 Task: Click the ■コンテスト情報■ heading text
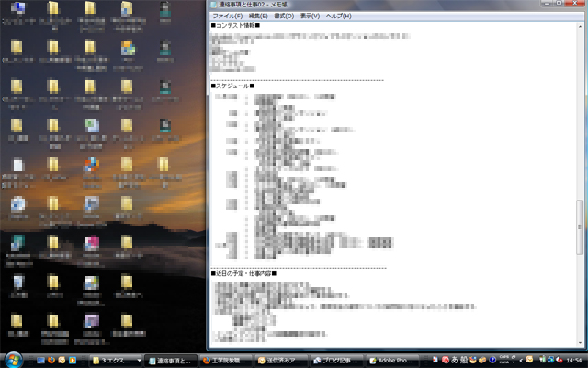tap(235, 25)
